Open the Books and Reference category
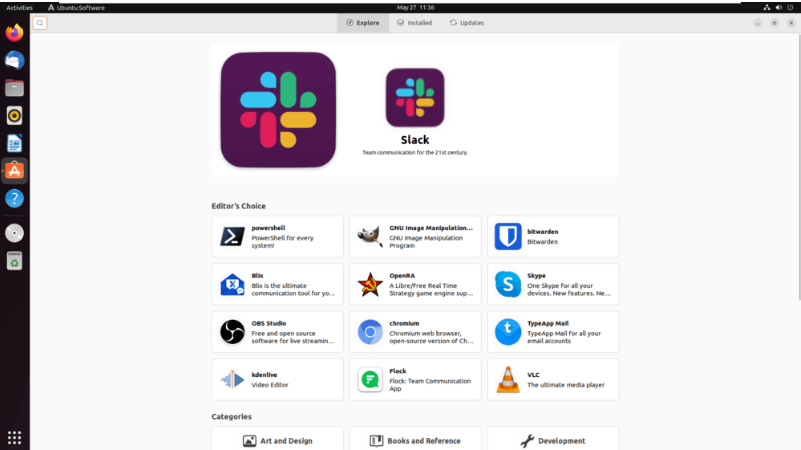 (x=415, y=439)
